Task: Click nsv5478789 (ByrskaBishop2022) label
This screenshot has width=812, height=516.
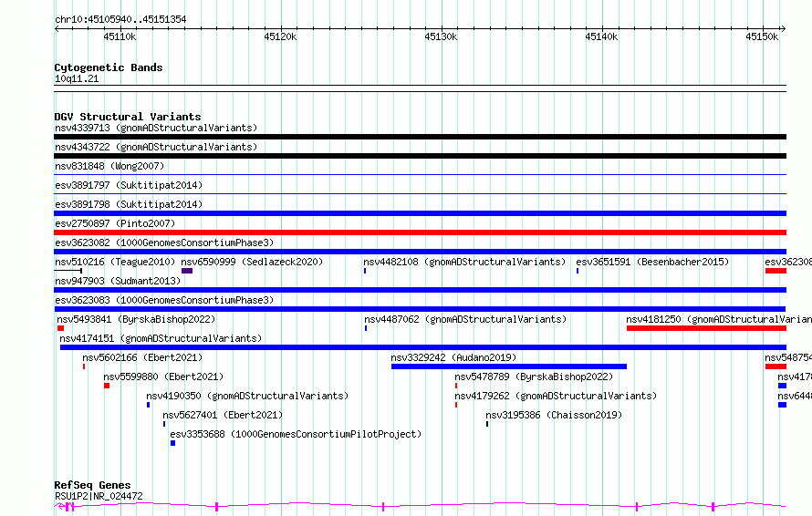Action: pyautogui.click(x=534, y=377)
